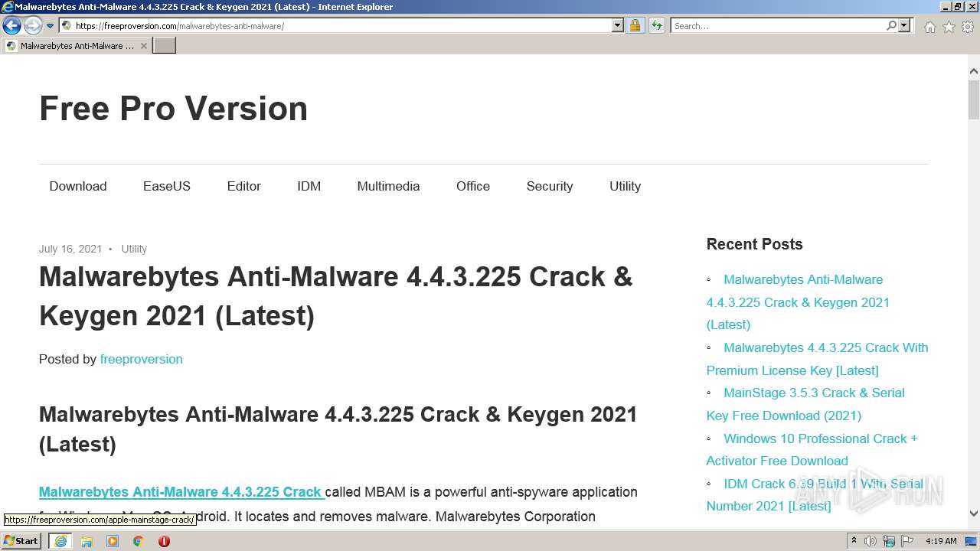Click the Recent Posts sidebar heading
Viewport: 980px width, 551px height.
pos(754,244)
